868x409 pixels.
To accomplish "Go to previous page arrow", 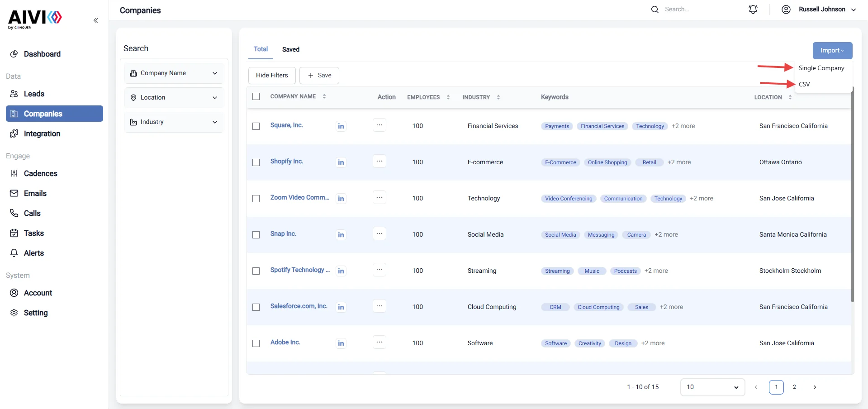I will coord(756,387).
